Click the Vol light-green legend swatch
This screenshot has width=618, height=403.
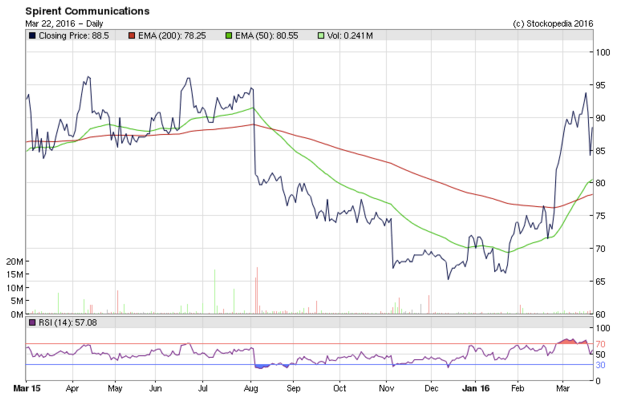(321, 36)
